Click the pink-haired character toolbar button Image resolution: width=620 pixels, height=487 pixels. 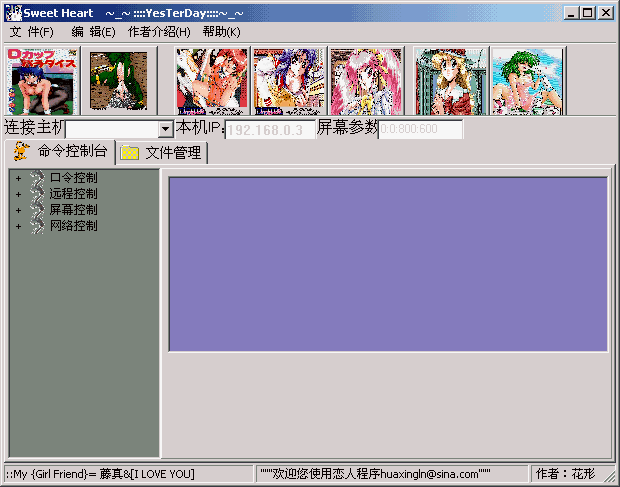tap(366, 81)
